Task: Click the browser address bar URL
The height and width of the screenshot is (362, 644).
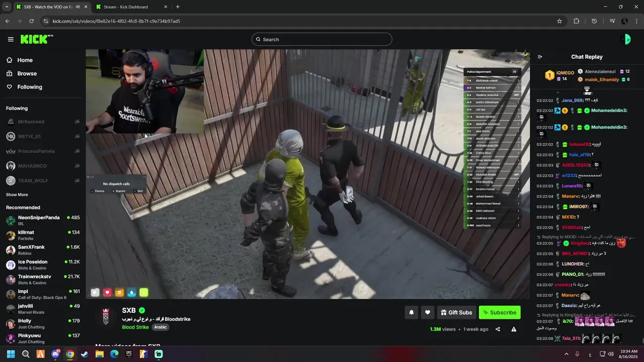Action: 116,21
